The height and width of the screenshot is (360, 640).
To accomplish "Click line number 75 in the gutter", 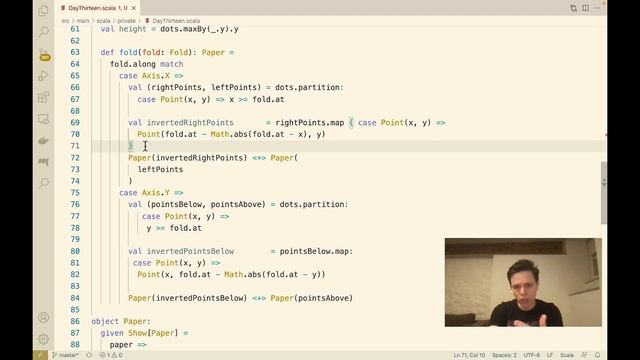I will [x=75, y=193].
